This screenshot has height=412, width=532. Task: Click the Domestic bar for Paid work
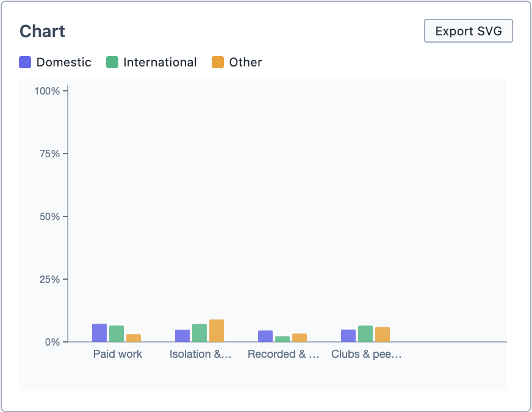(x=99, y=333)
